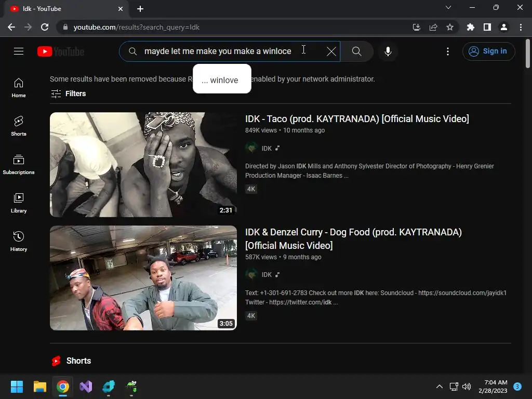
Task: Click the page vertical scrollbar
Action: point(528,54)
